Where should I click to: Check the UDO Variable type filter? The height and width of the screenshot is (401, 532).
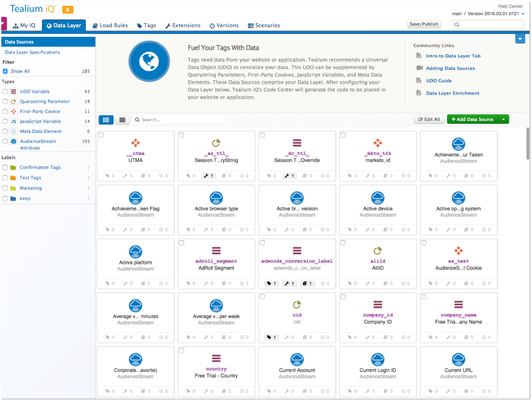pos(5,91)
